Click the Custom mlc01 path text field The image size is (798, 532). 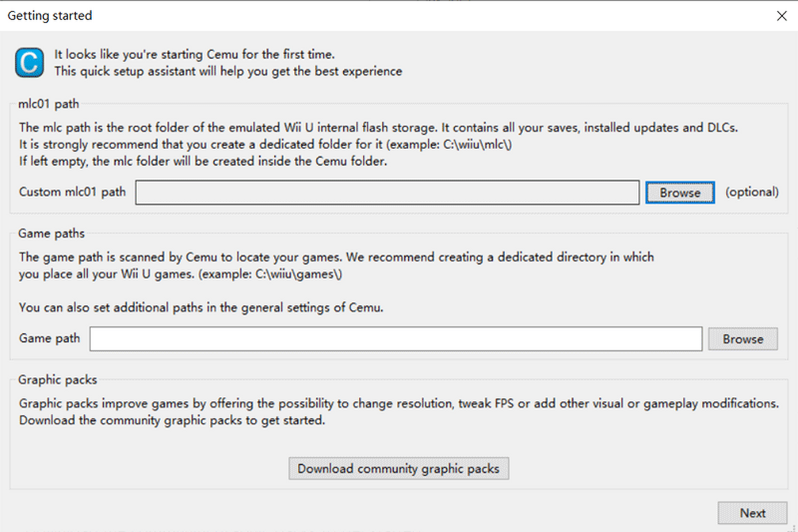point(387,192)
